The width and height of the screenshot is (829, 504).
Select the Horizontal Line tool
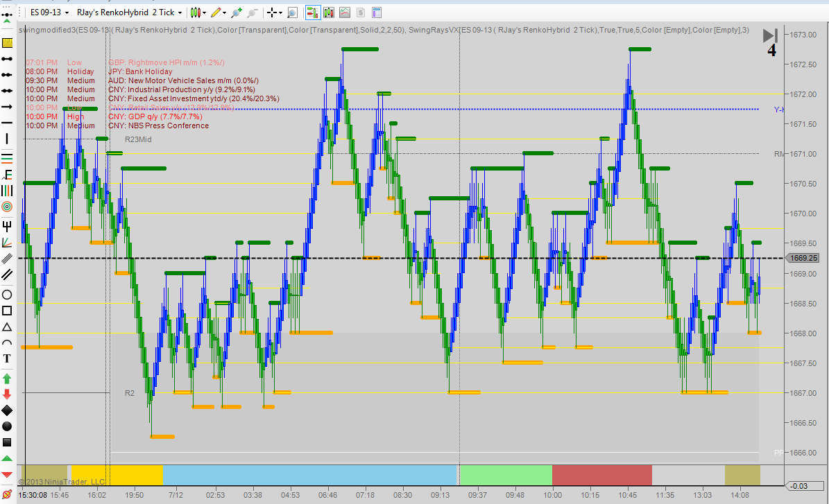(7, 123)
